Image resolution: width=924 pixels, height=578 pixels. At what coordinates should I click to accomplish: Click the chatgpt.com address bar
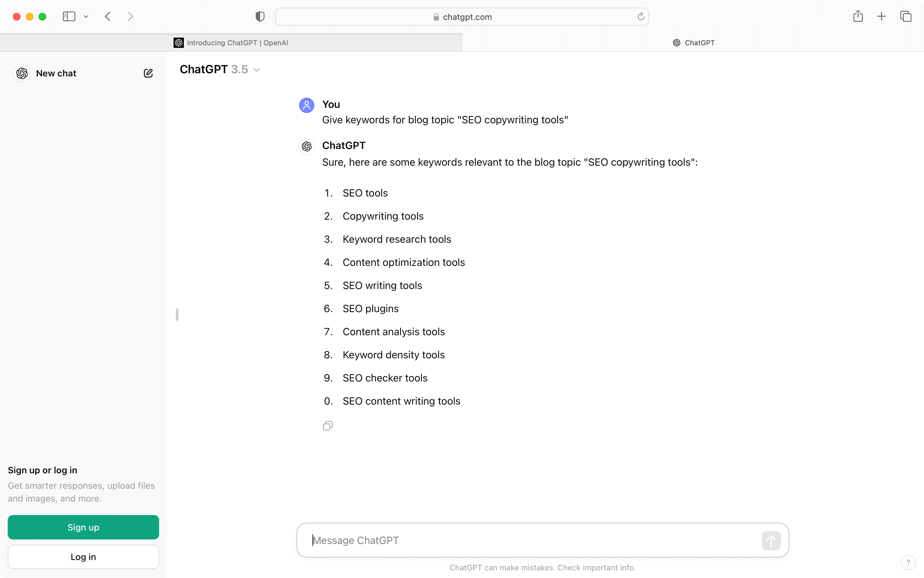pos(462,17)
